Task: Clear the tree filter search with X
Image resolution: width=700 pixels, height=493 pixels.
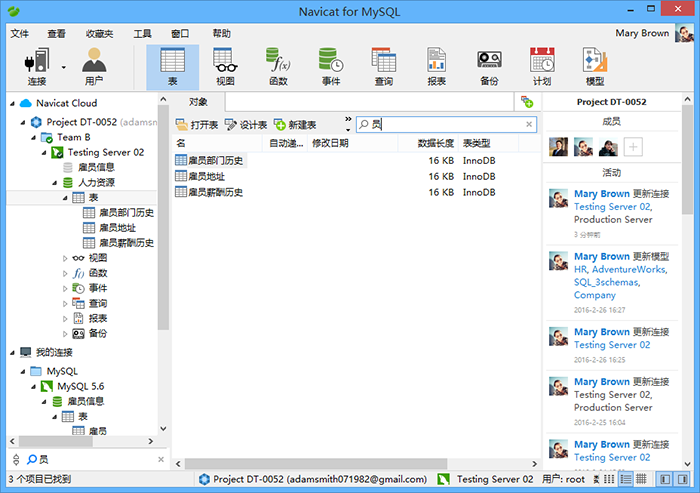Action: pos(161,460)
